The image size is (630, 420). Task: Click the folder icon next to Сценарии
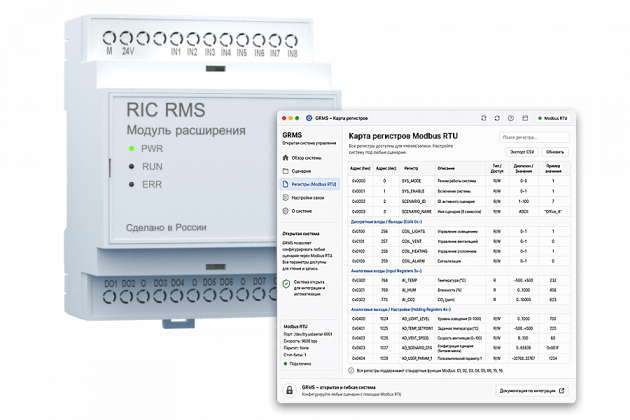(285, 171)
